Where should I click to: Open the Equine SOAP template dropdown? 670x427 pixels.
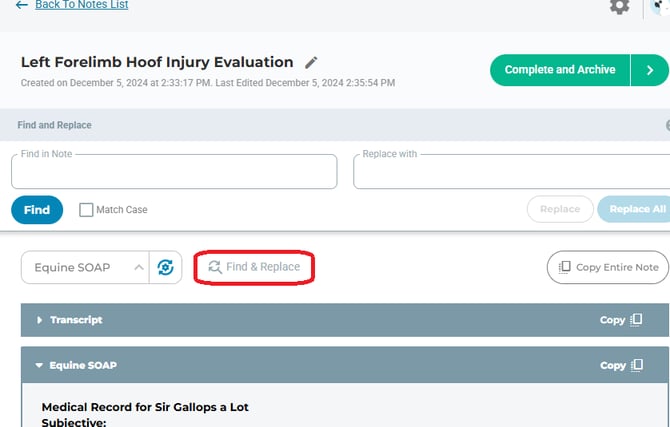tap(85, 267)
